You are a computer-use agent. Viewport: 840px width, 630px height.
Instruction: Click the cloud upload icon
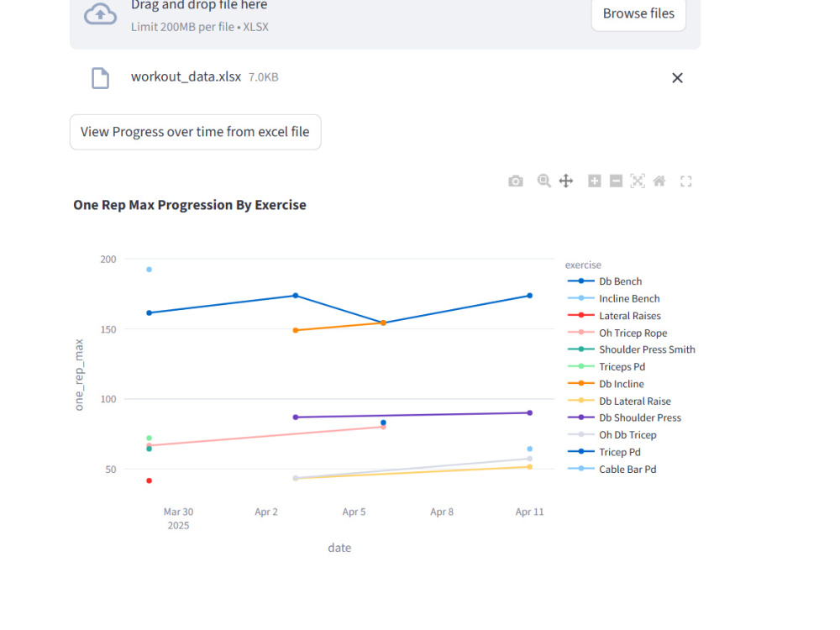[100, 14]
